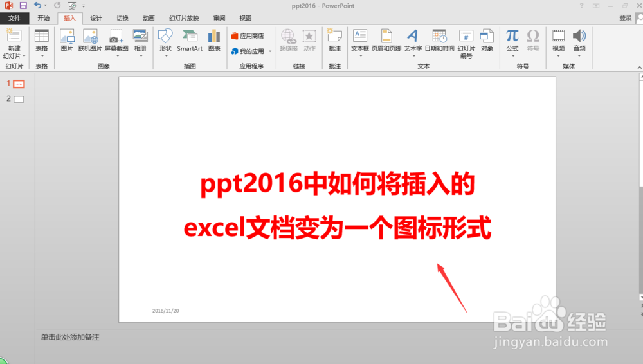Open the 动画 animations tab
Screen dimensions: 643x364
pyautogui.click(x=149, y=18)
